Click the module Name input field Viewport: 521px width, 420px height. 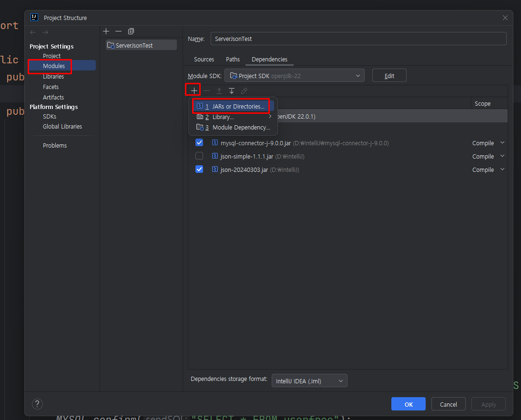(358, 39)
